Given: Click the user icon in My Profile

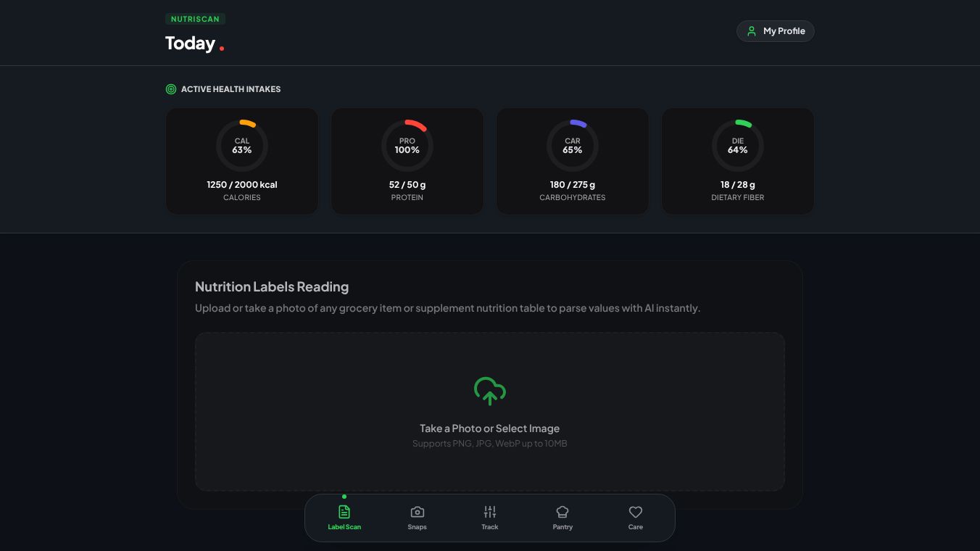Looking at the screenshot, I should click(x=752, y=31).
